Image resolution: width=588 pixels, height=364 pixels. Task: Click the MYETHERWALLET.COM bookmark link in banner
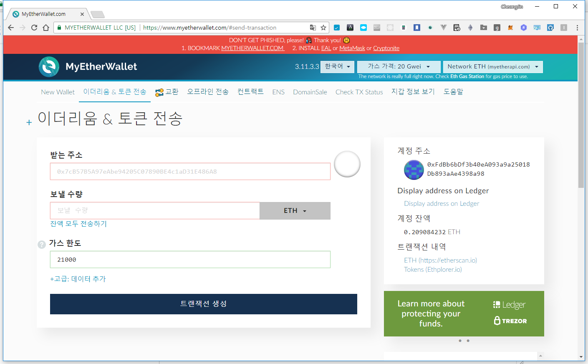(252, 48)
